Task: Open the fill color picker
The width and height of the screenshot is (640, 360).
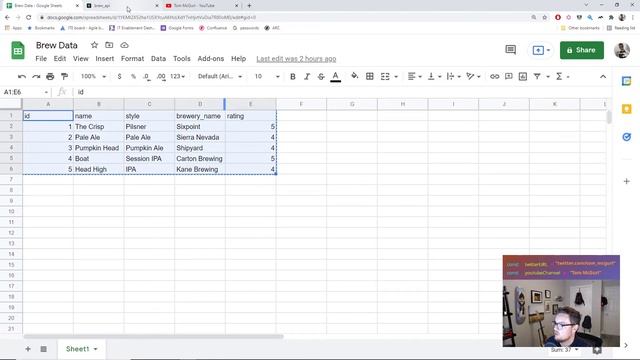Action: pyautogui.click(x=355, y=76)
